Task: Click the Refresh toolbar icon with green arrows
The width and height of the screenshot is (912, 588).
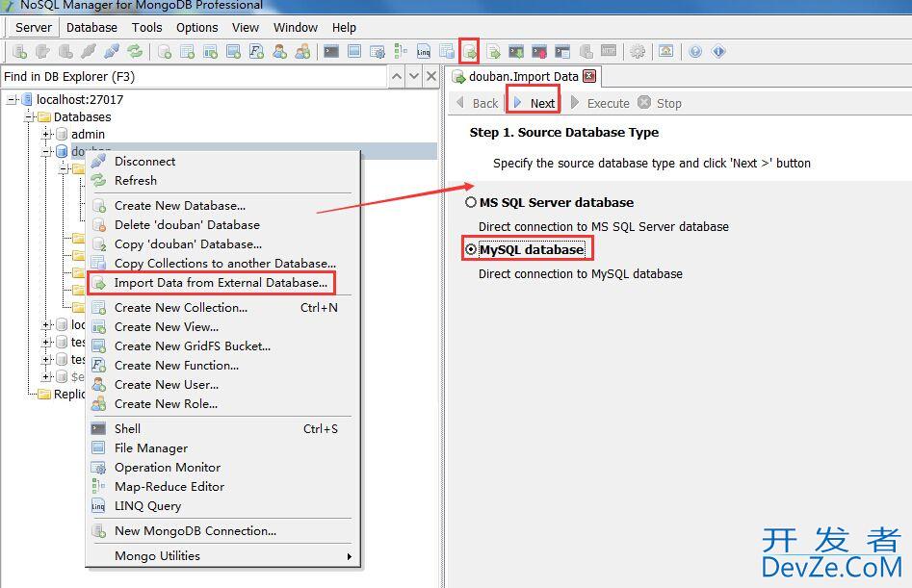Action: click(x=135, y=52)
